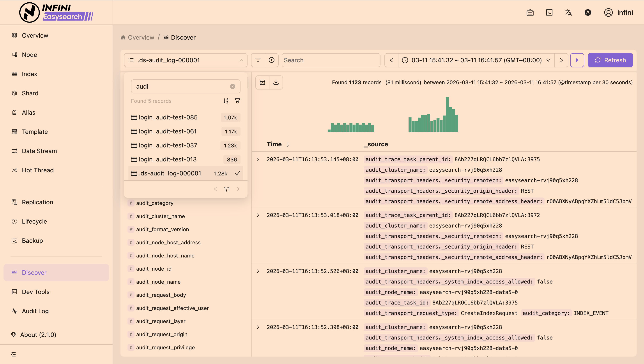Download the query results using export icon
This screenshot has width=644, height=364.
pos(276,82)
